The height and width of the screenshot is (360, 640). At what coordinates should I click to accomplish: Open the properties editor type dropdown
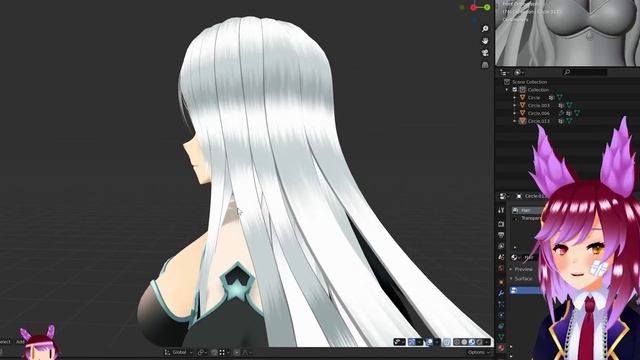[504, 196]
